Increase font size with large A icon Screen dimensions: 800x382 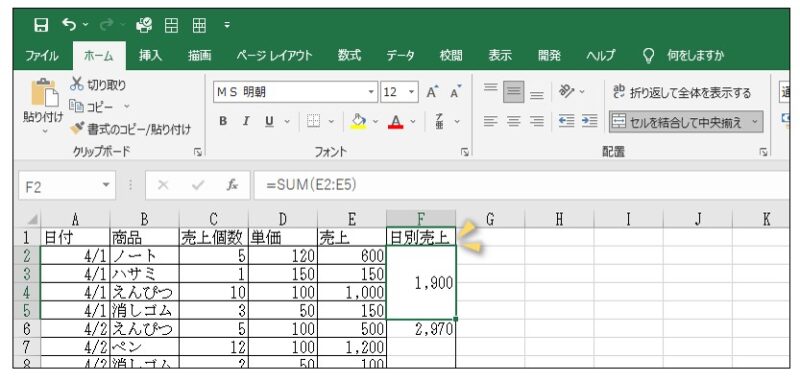pos(433,92)
